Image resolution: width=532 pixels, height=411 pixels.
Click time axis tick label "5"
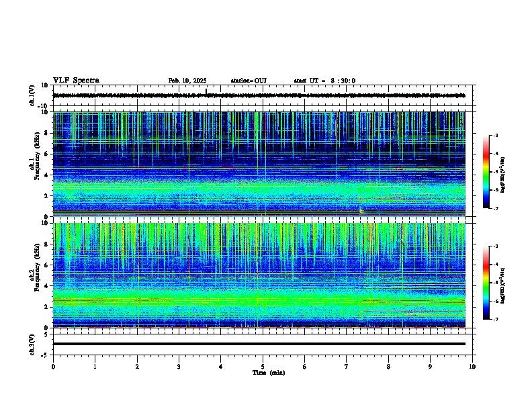tap(263, 367)
